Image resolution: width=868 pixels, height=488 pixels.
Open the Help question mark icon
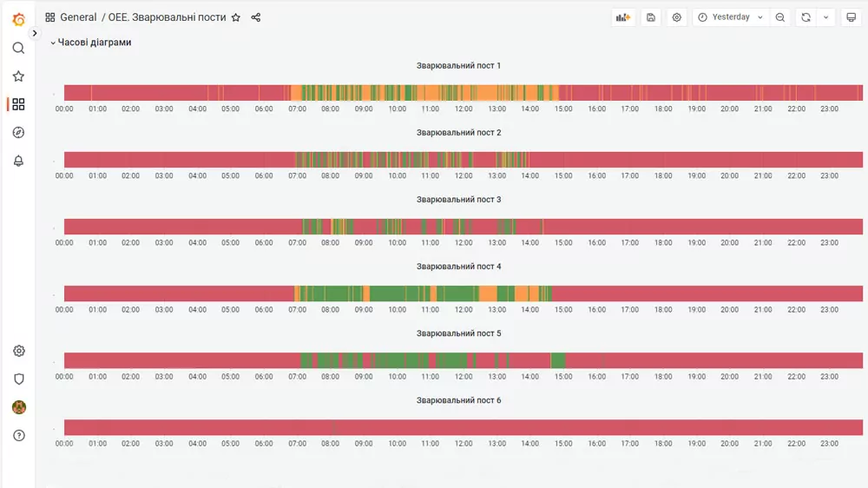point(19,435)
